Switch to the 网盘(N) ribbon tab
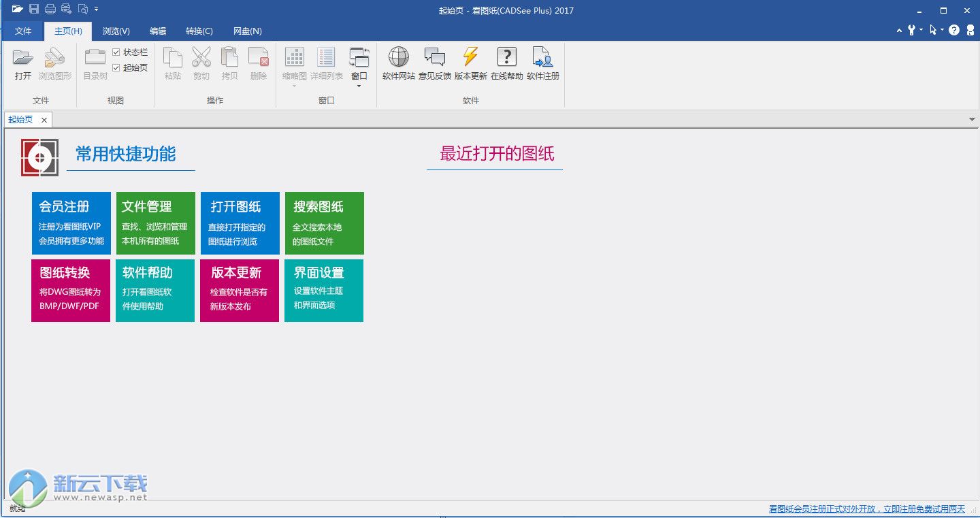The height and width of the screenshot is (518, 980). point(248,31)
